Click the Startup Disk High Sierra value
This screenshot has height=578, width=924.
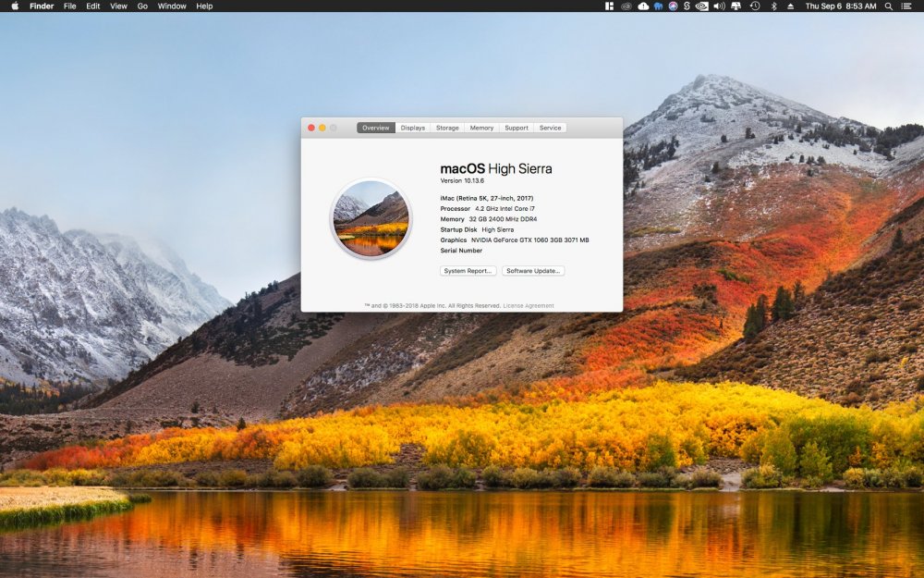[498, 230]
